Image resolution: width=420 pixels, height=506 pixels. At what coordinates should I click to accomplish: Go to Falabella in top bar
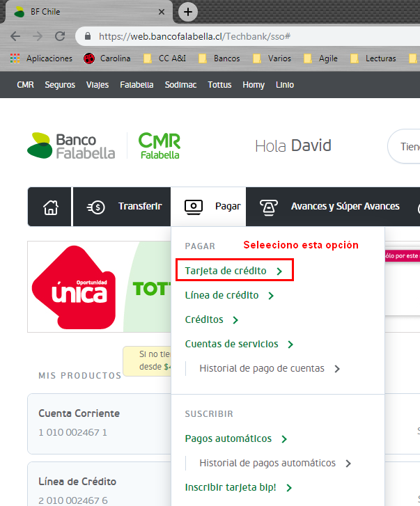[137, 85]
